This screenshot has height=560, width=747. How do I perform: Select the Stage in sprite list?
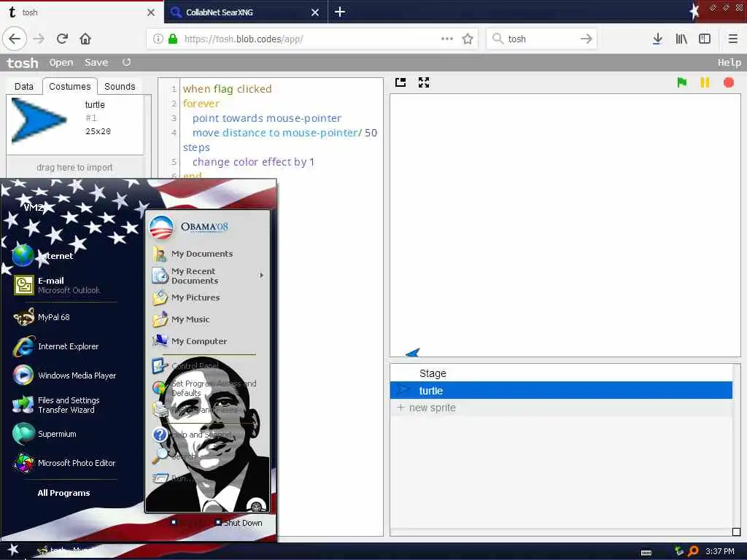(561, 373)
